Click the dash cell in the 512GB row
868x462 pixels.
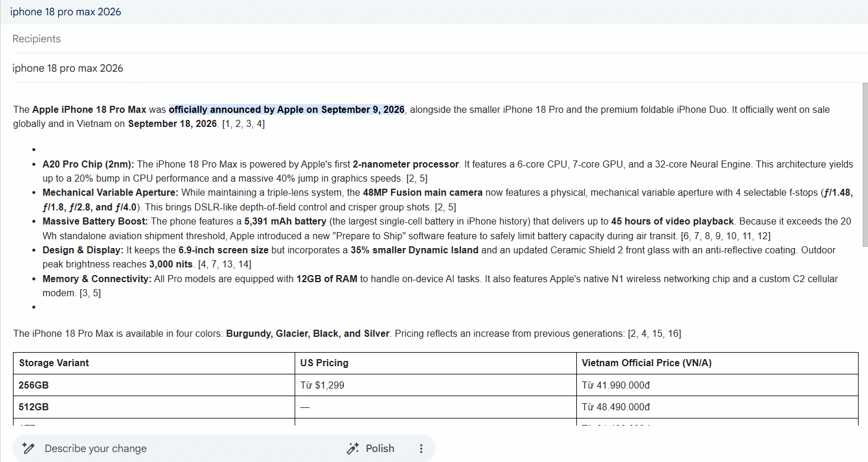tap(436, 407)
